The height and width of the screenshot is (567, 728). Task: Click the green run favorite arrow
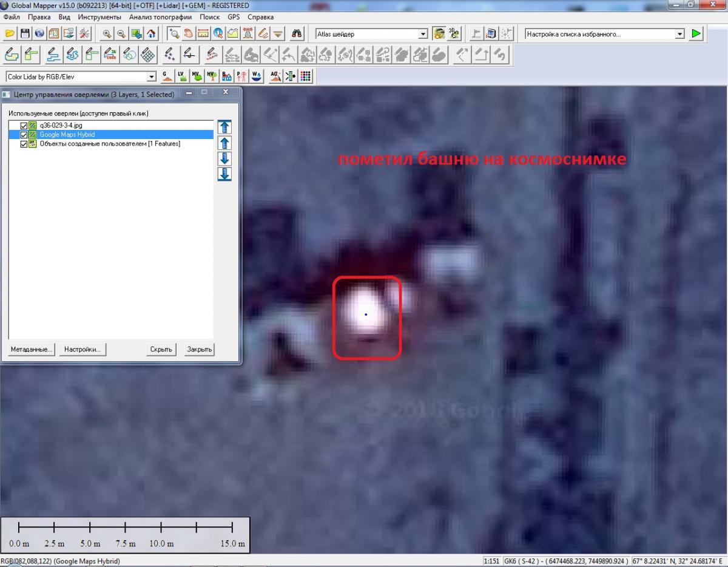point(696,34)
